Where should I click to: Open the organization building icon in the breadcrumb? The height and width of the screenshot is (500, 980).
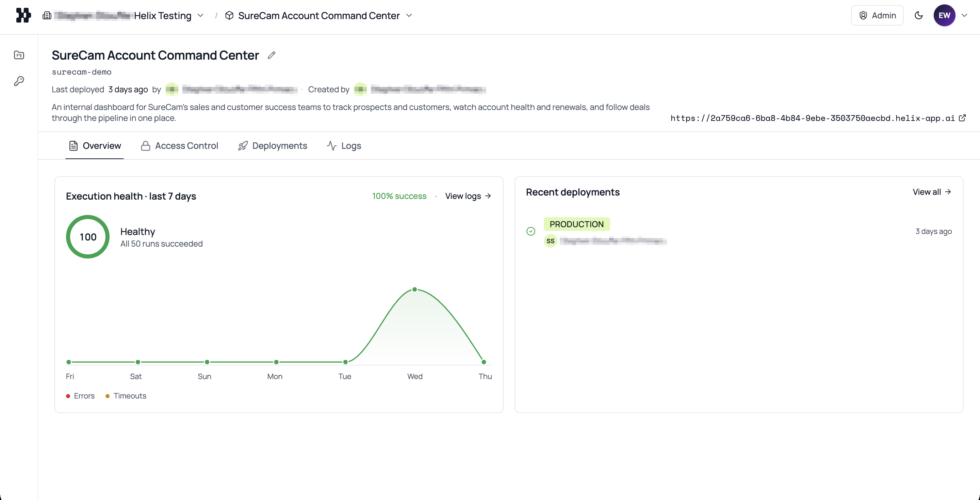[x=47, y=16]
